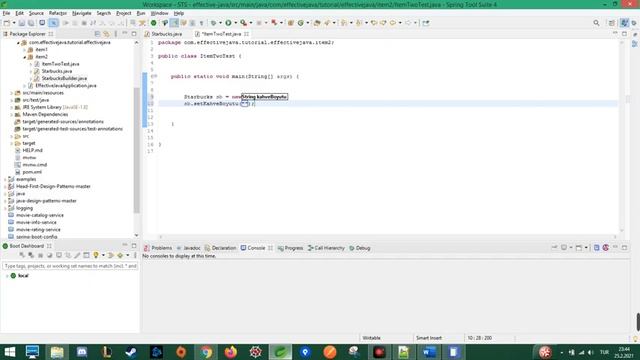The height and width of the screenshot is (360, 640).
Task: Open the New file dropdown arrow
Action: pos(13,23)
